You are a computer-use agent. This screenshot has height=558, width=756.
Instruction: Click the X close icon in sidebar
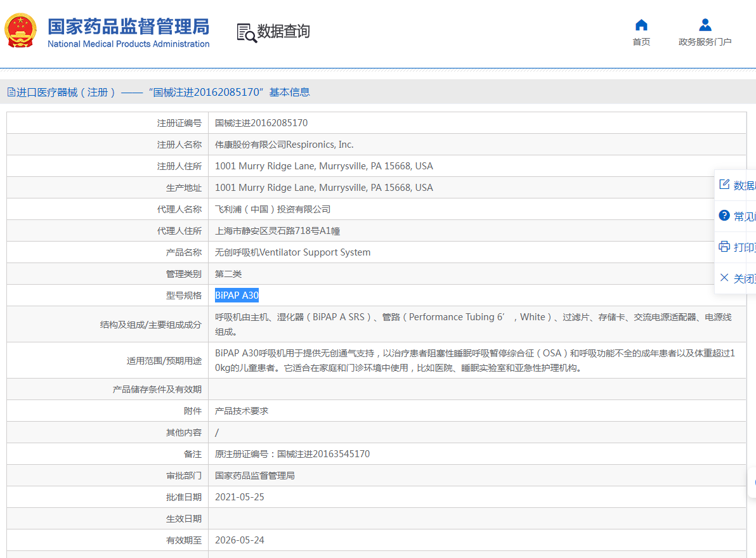(x=724, y=278)
